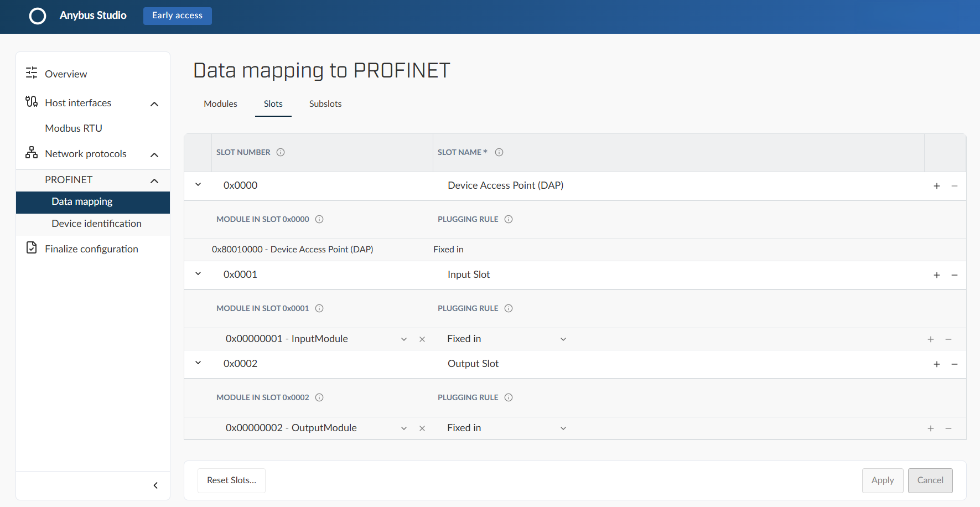
Task: Click the Early access badge
Action: [178, 15]
